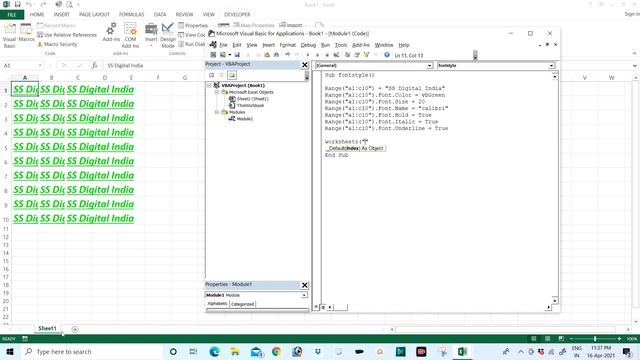640x360 pixels.
Task: Open Object Browser icon in VBA toolbar
Action: [366, 55]
